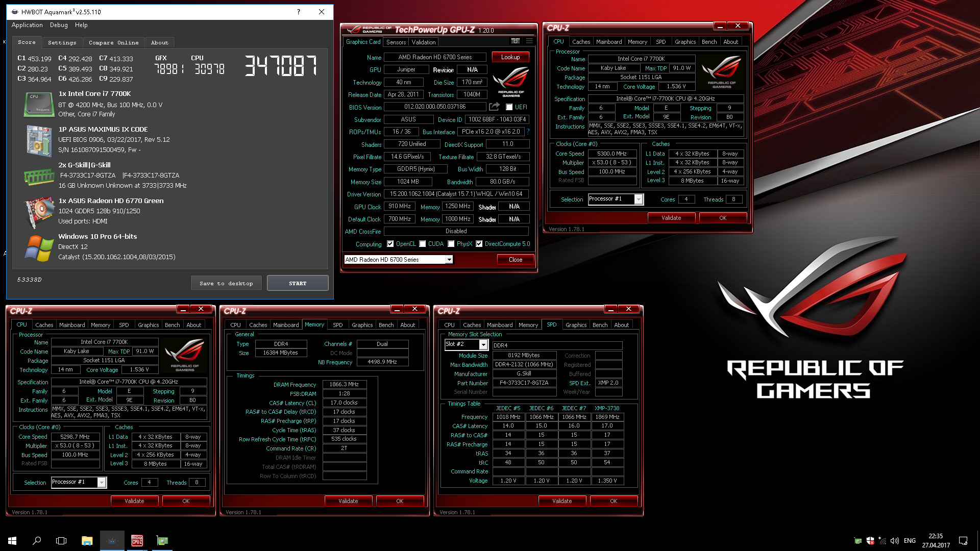
Task: Click the ROG CPU-Z taskbar icon
Action: [x=137, y=540]
